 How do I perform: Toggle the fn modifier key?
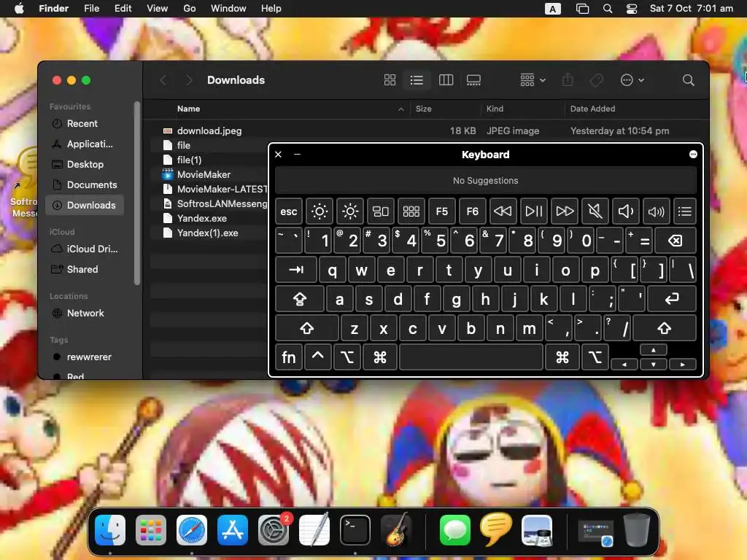(x=289, y=357)
